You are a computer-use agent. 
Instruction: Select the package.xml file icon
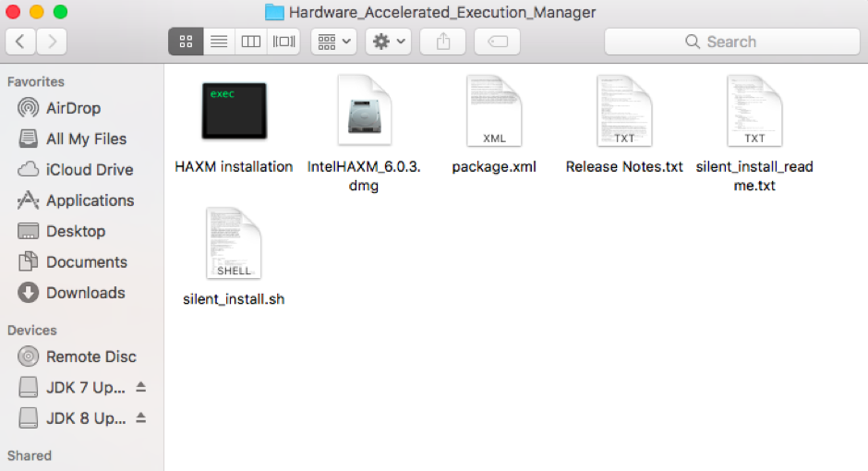click(x=494, y=111)
